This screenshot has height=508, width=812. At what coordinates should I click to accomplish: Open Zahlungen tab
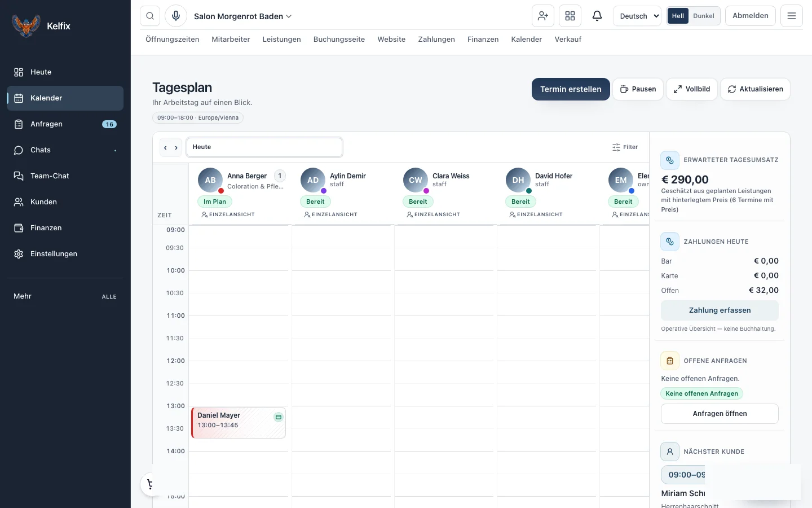(x=436, y=40)
